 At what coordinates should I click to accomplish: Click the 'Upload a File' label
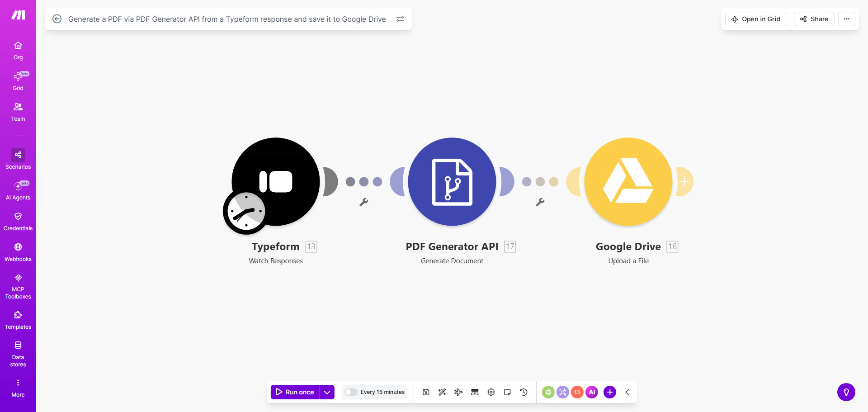(x=628, y=261)
